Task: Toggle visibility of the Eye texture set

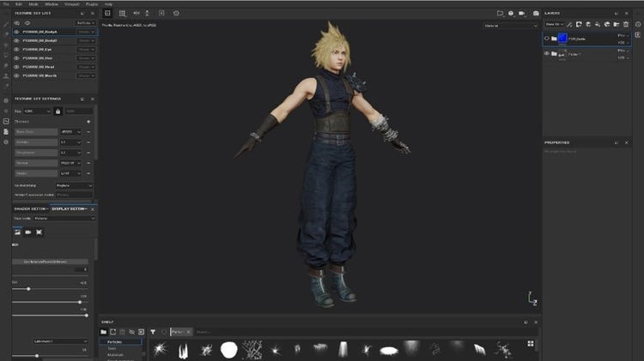Action: (16, 49)
